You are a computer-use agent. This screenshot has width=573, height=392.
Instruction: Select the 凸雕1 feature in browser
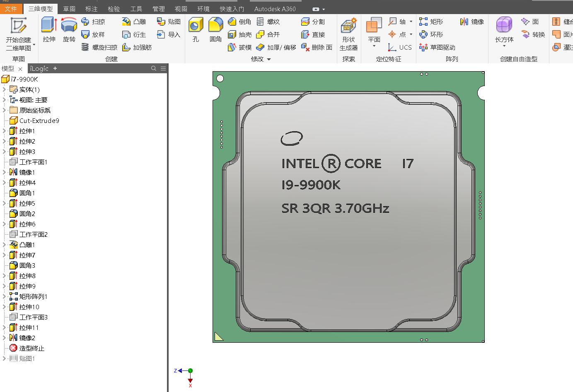[22, 245]
